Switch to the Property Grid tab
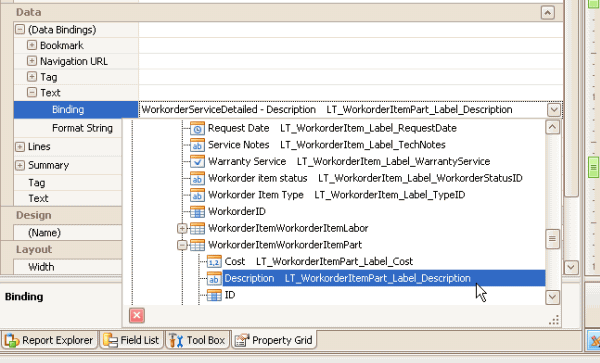Screen dimensions: 600x363 [274, 340]
